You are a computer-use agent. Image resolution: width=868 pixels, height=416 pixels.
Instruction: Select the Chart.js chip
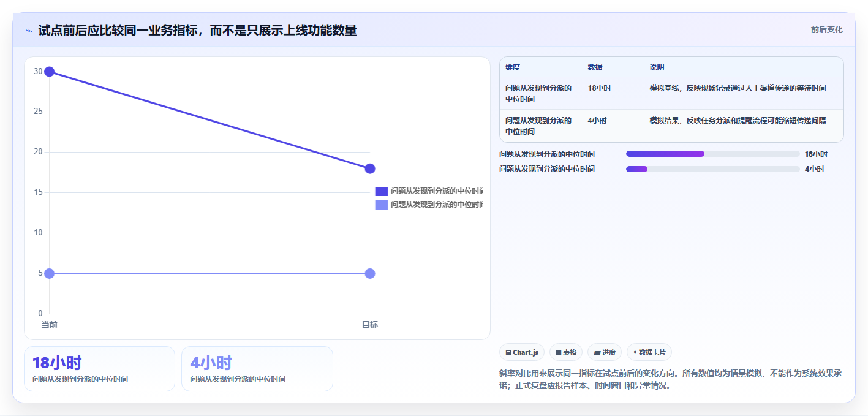pos(522,352)
